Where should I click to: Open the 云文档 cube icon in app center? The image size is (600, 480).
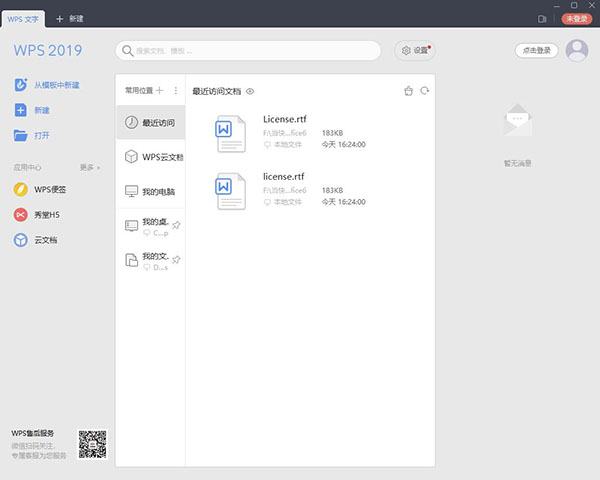pos(21,240)
